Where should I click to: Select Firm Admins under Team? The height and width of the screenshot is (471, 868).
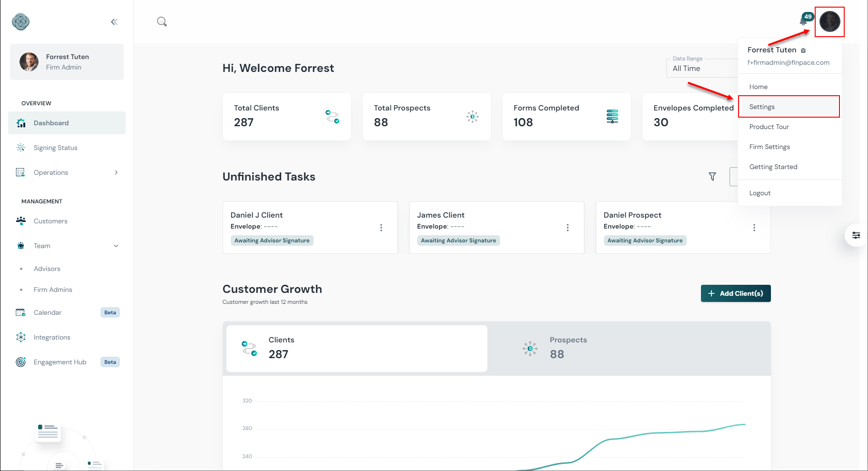53,290
